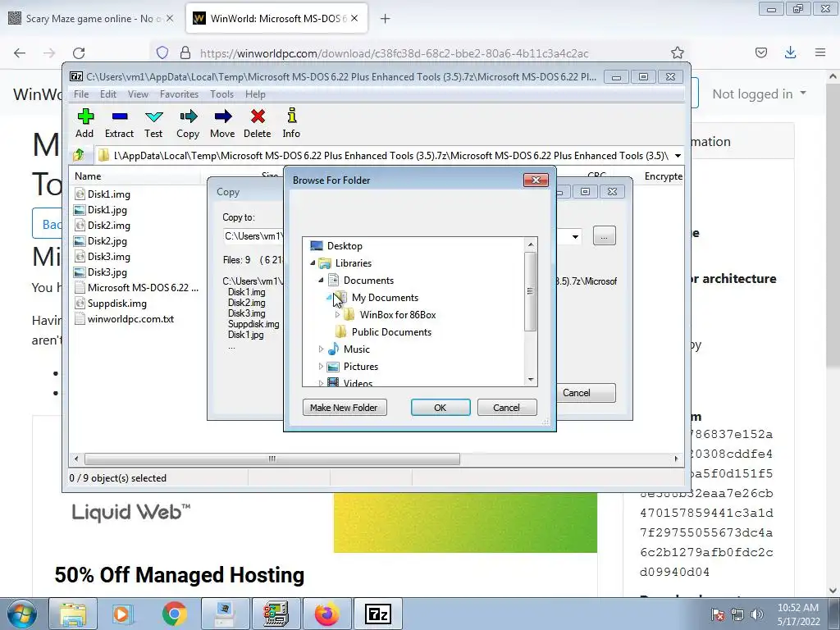Click the Firefox URL address field
Screen dimensions: 840x630
pos(394,53)
